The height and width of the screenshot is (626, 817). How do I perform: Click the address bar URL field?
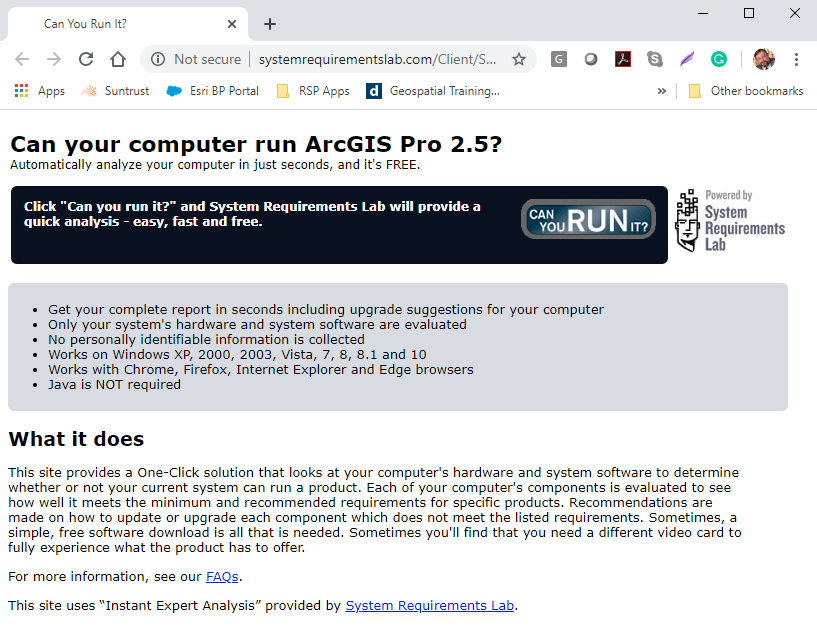tap(378, 59)
